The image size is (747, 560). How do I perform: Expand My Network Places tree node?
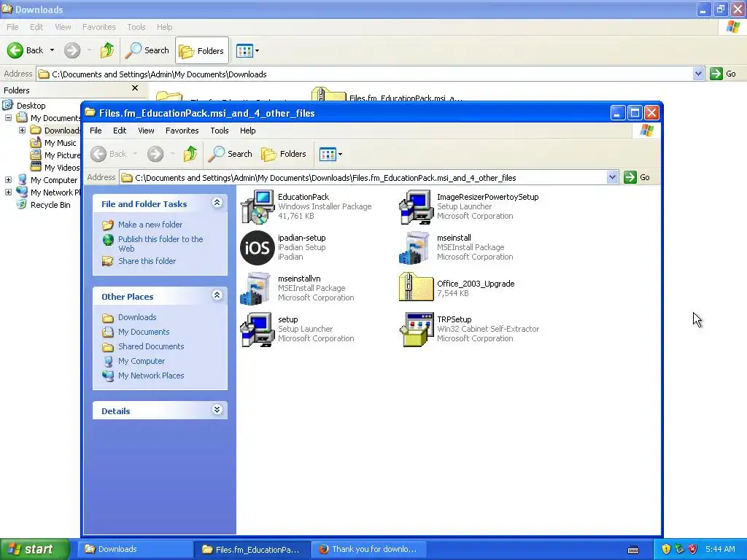pos(9,192)
